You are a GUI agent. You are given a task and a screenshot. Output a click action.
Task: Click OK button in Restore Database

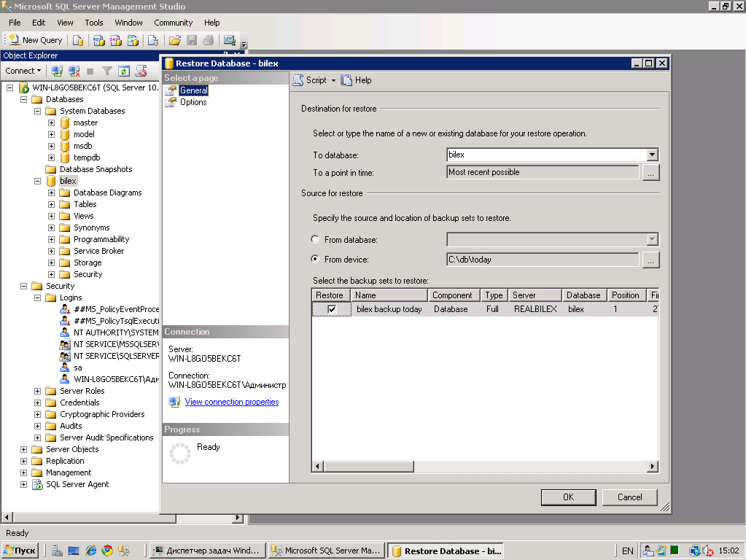(569, 497)
